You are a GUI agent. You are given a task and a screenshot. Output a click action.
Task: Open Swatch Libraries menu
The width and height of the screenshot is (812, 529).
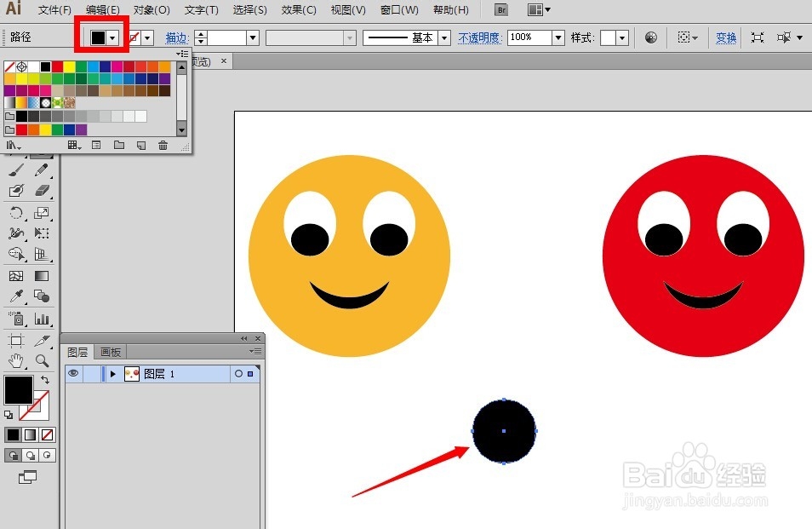coord(13,146)
